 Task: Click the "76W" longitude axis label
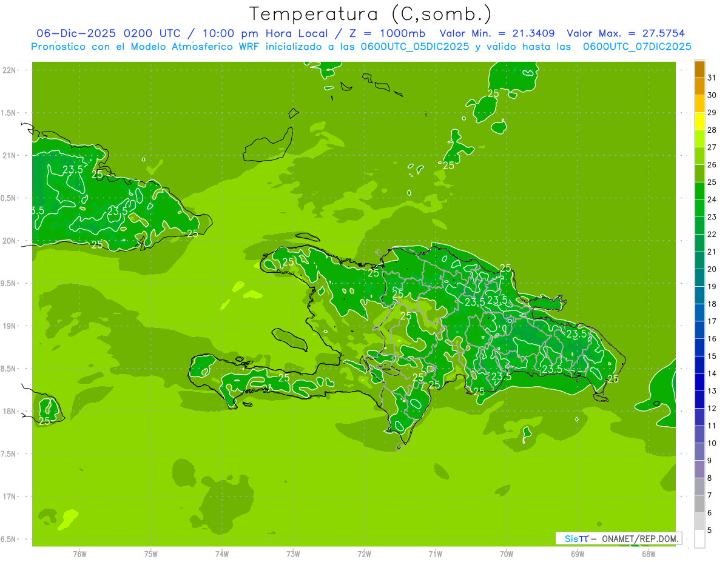[x=79, y=554]
